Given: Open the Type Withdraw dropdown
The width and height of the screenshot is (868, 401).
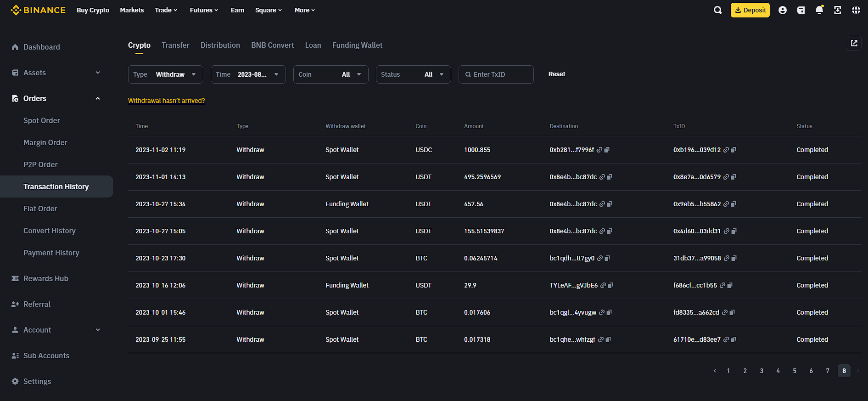Looking at the screenshot, I should tap(166, 74).
